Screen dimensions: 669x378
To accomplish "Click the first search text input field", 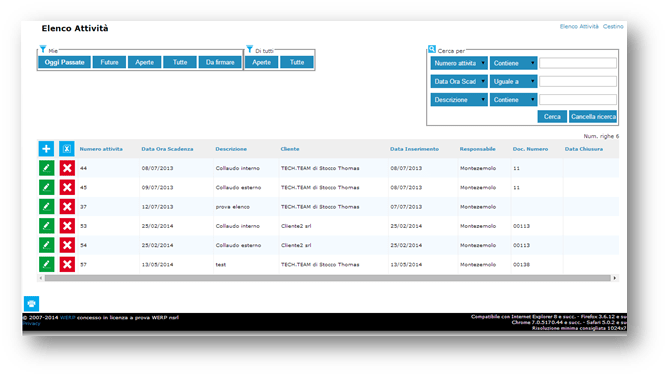I will 578,63.
